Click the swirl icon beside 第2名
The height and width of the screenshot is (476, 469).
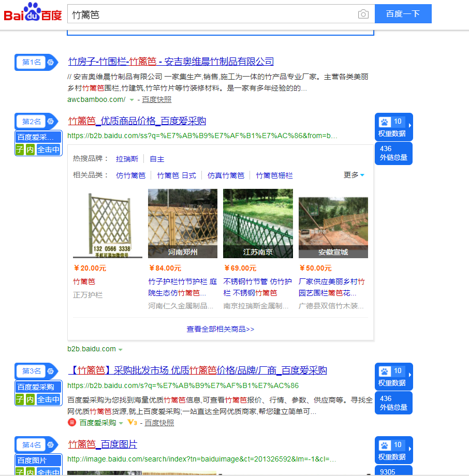(x=51, y=122)
